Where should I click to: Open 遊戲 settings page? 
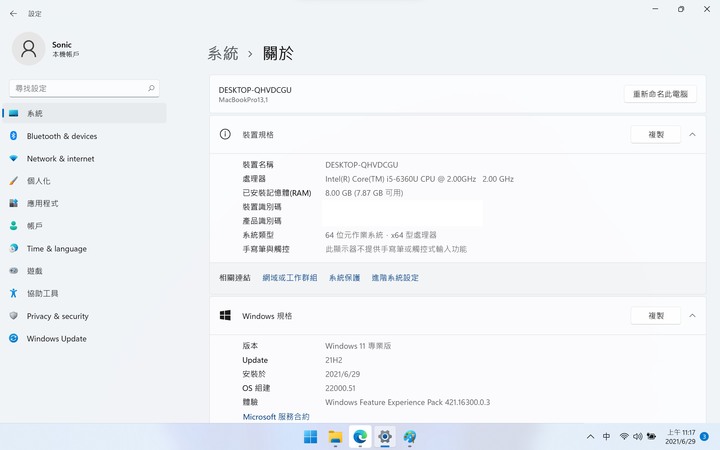(84, 271)
